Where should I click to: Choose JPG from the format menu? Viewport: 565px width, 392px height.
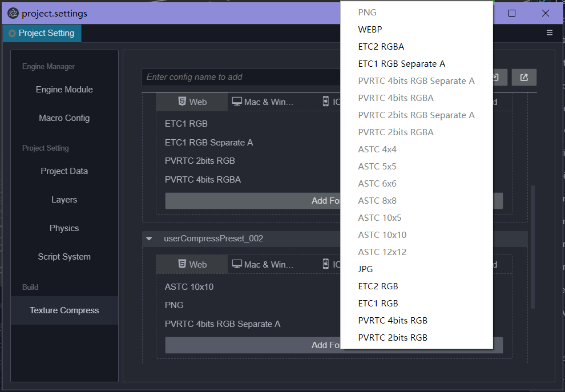[417, 269]
